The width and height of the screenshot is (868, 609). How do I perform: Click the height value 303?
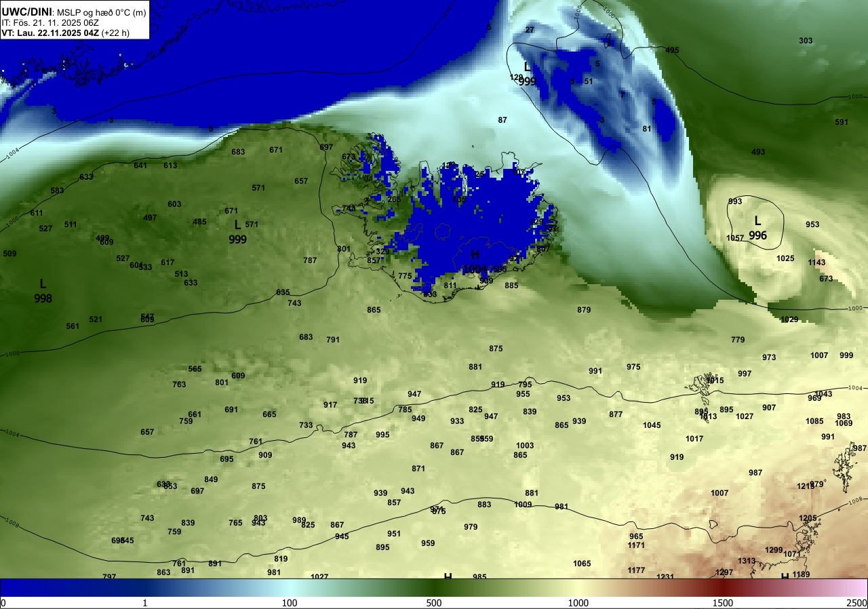(806, 41)
